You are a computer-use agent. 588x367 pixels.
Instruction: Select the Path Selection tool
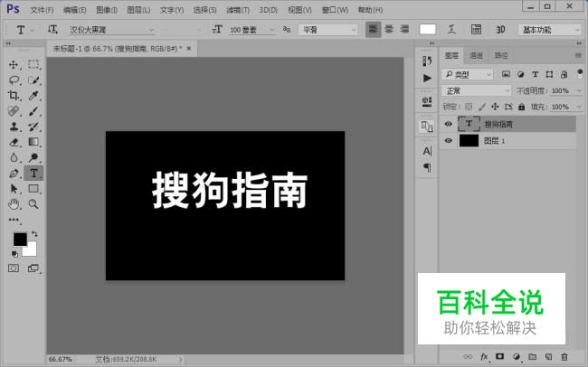coord(14,189)
